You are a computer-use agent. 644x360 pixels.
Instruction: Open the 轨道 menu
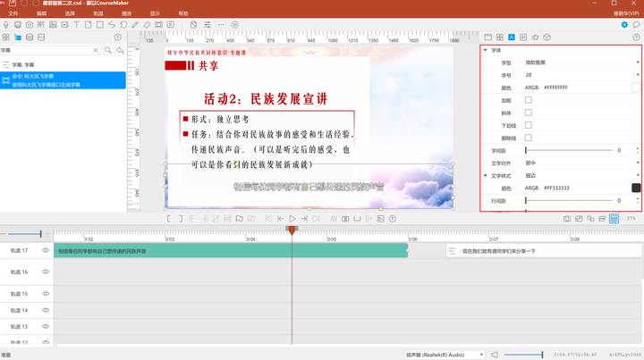pyautogui.click(x=98, y=13)
